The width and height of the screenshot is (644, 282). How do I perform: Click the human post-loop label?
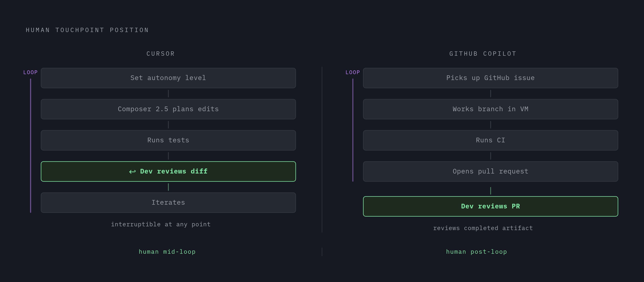pos(477,252)
